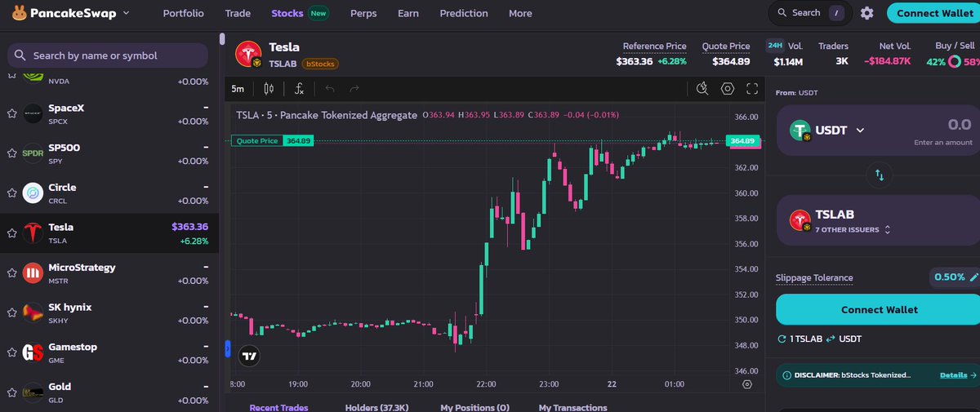This screenshot has width=980, height=412.
Task: Open the 5m chart interval selector
Action: tap(238, 89)
